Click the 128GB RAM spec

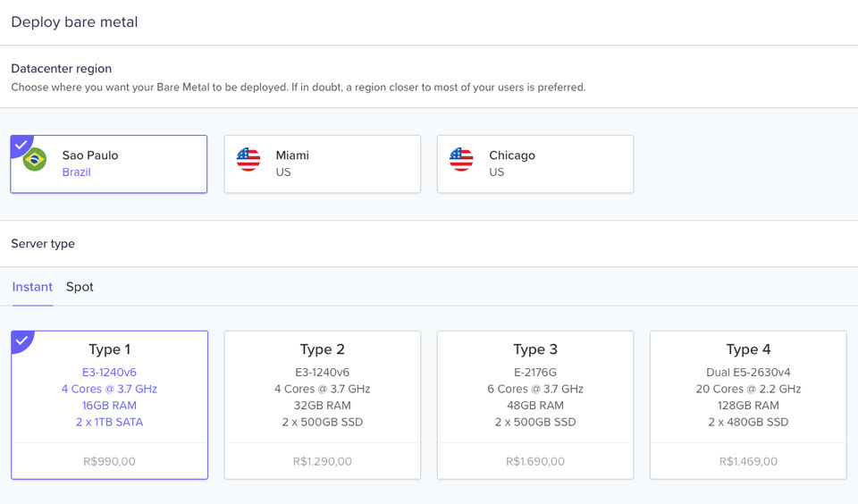pyautogui.click(x=748, y=406)
